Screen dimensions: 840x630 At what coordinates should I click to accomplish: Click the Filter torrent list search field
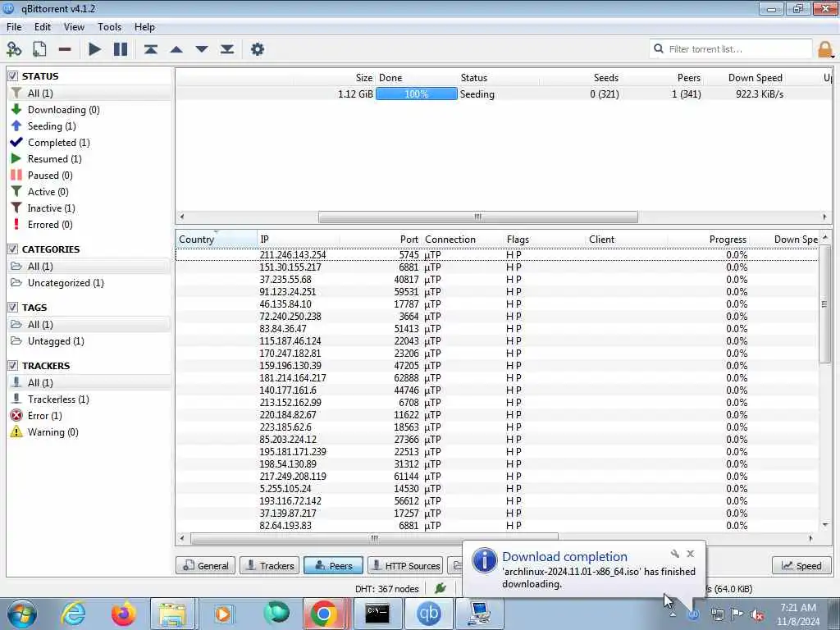coord(731,49)
